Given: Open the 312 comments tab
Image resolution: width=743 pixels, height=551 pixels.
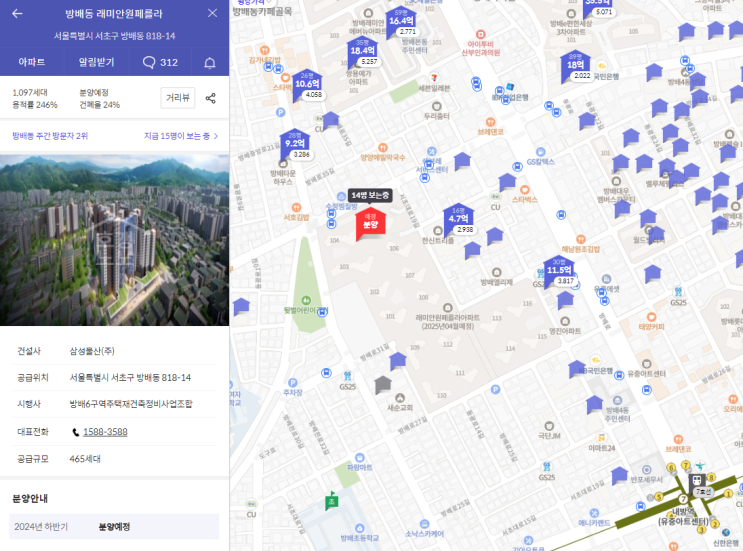Looking at the screenshot, I should [160, 62].
